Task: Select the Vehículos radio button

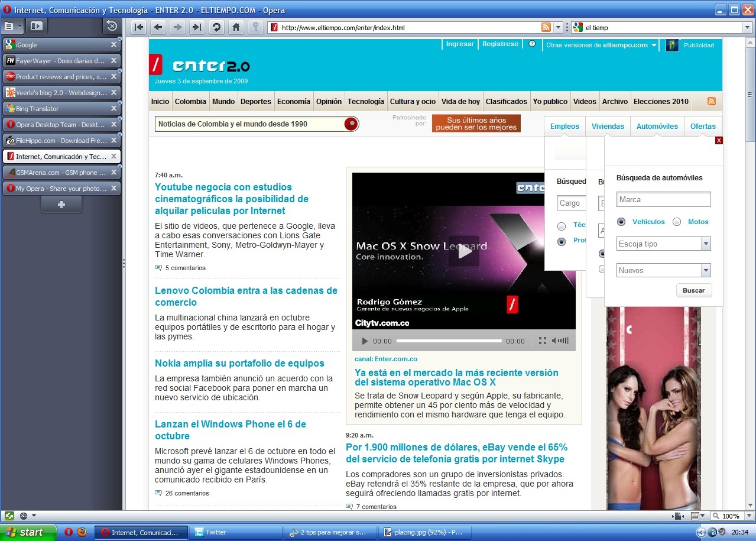Action: tap(621, 222)
